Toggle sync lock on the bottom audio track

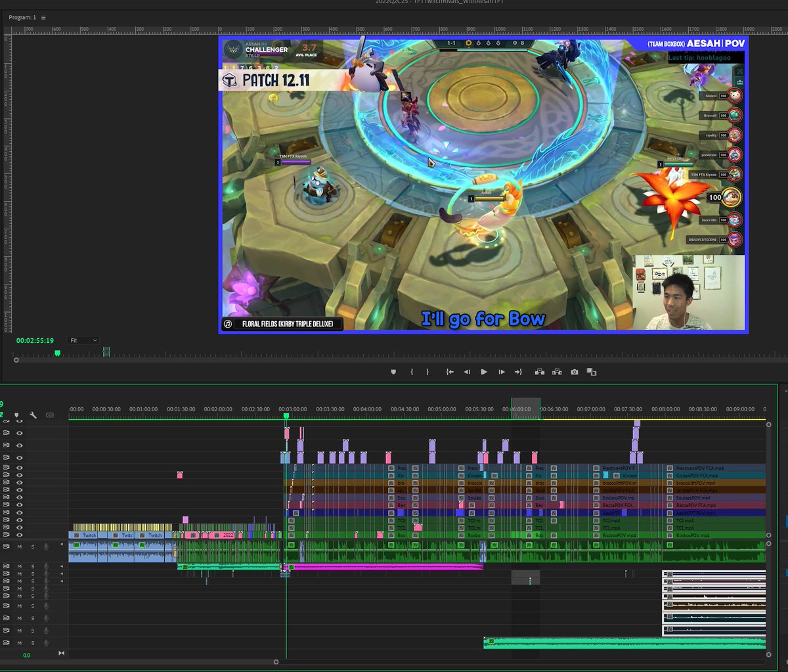point(7,642)
